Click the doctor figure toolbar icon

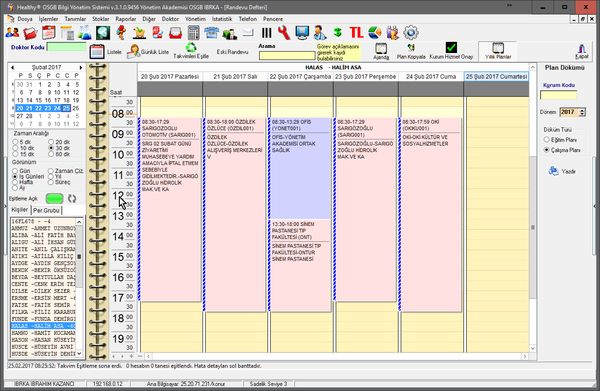(320, 33)
